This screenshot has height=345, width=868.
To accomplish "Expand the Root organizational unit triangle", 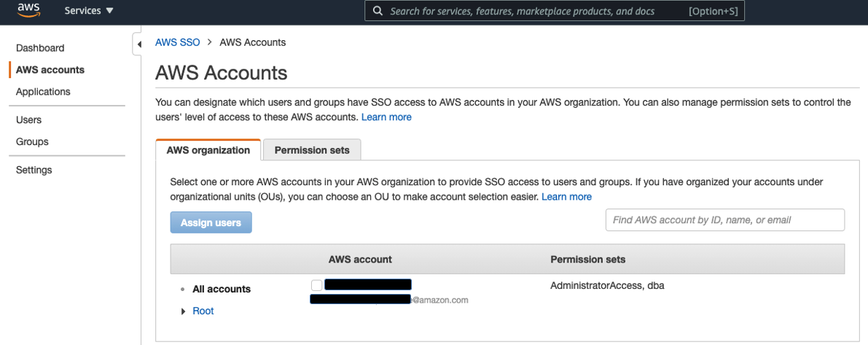I will click(184, 311).
